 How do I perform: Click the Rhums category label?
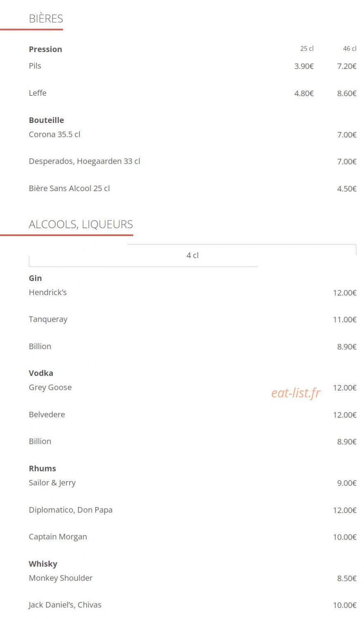tap(43, 469)
